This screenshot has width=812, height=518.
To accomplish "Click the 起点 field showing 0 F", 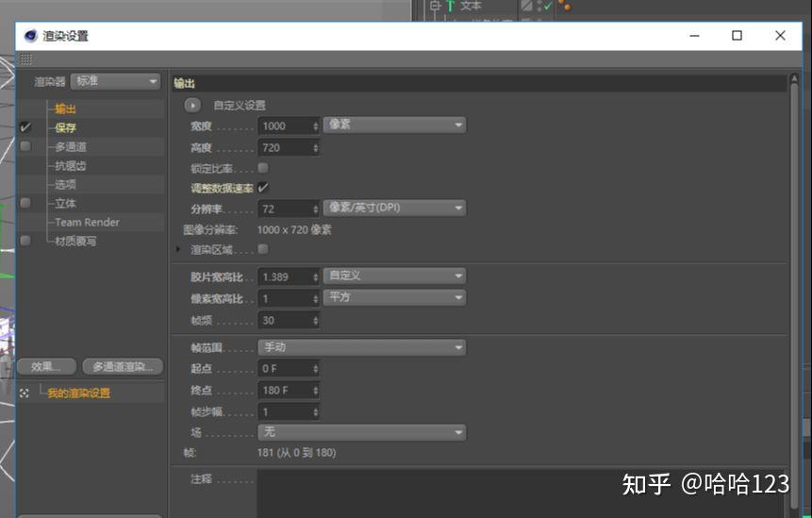I will click(284, 369).
